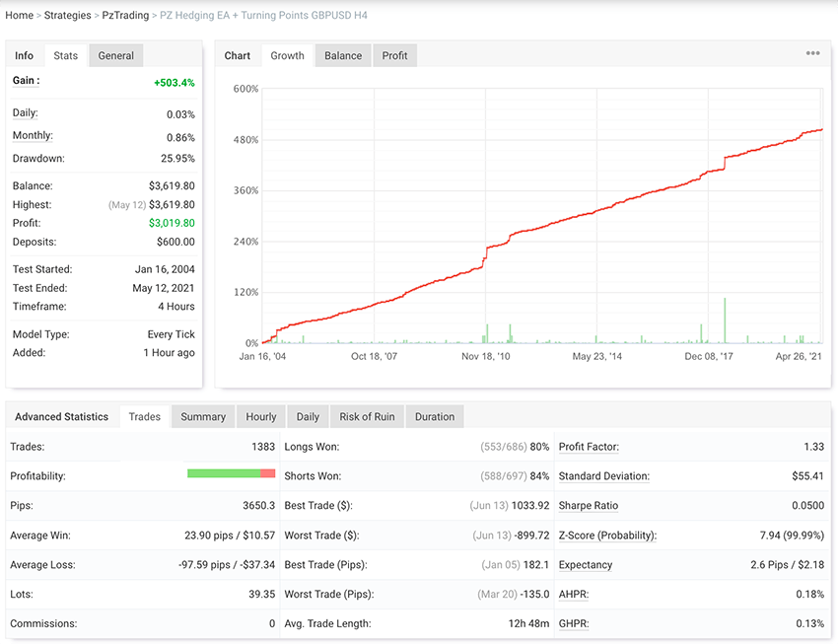Click the page title PZ Hedging EA breadcrumb
The image size is (838, 644).
[263, 15]
